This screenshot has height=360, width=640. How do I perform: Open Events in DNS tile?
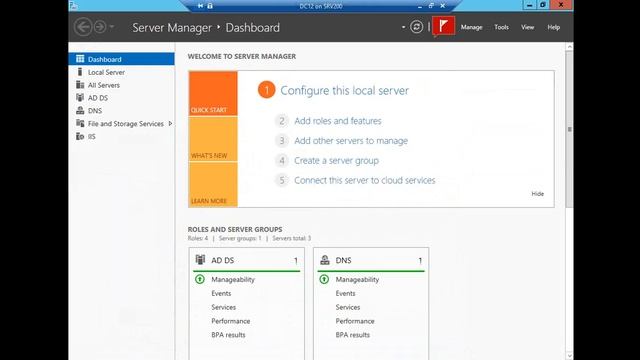tap(345, 293)
